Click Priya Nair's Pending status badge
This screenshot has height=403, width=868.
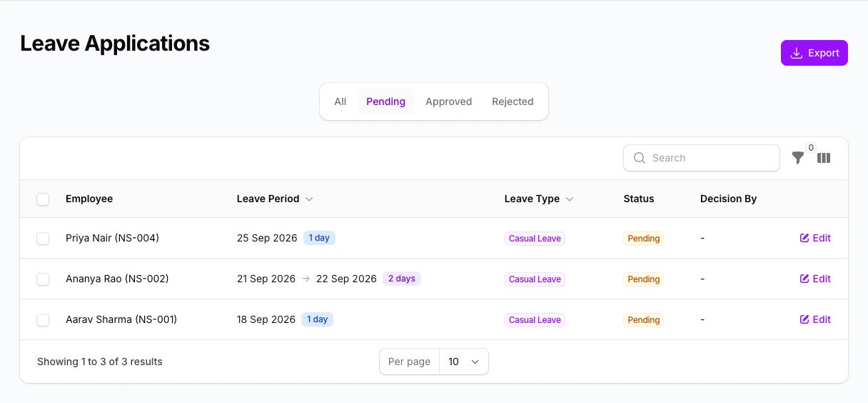(x=644, y=239)
